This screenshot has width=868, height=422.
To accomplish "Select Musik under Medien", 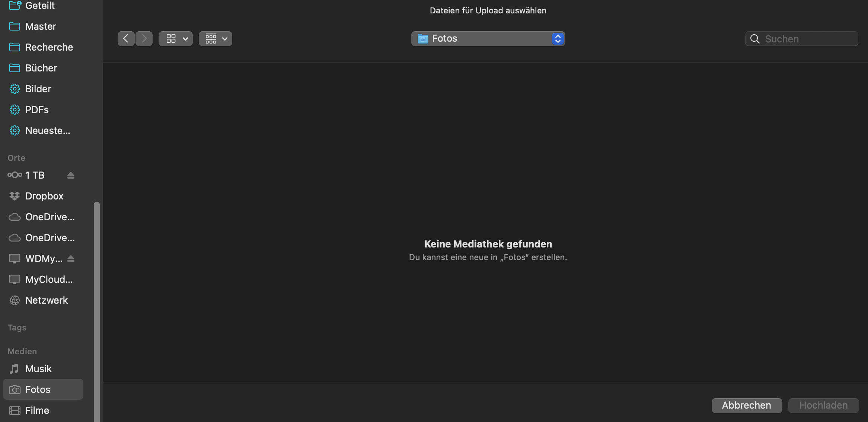I will pos(38,369).
